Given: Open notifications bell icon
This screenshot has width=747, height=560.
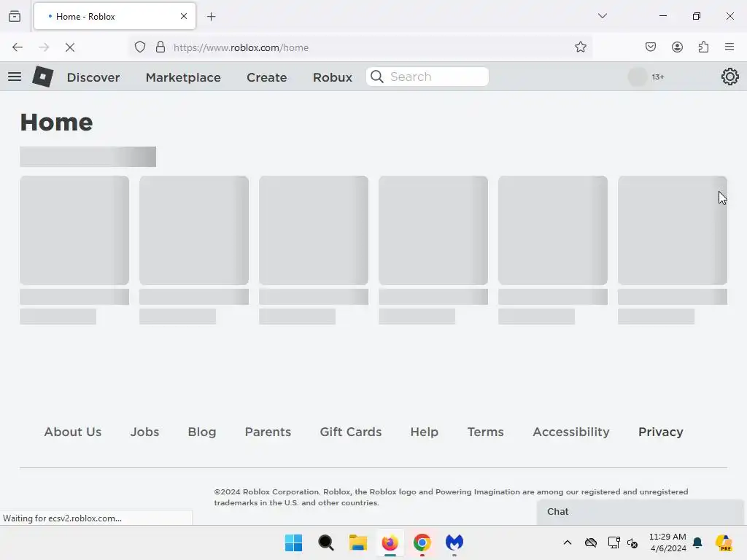Looking at the screenshot, I should tap(697, 542).
